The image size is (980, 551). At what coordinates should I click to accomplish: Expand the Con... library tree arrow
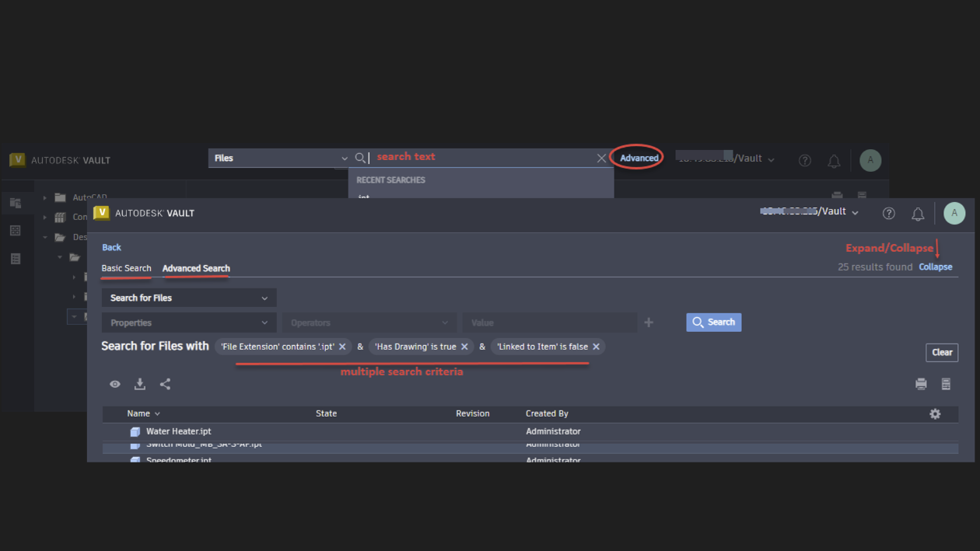(x=44, y=218)
